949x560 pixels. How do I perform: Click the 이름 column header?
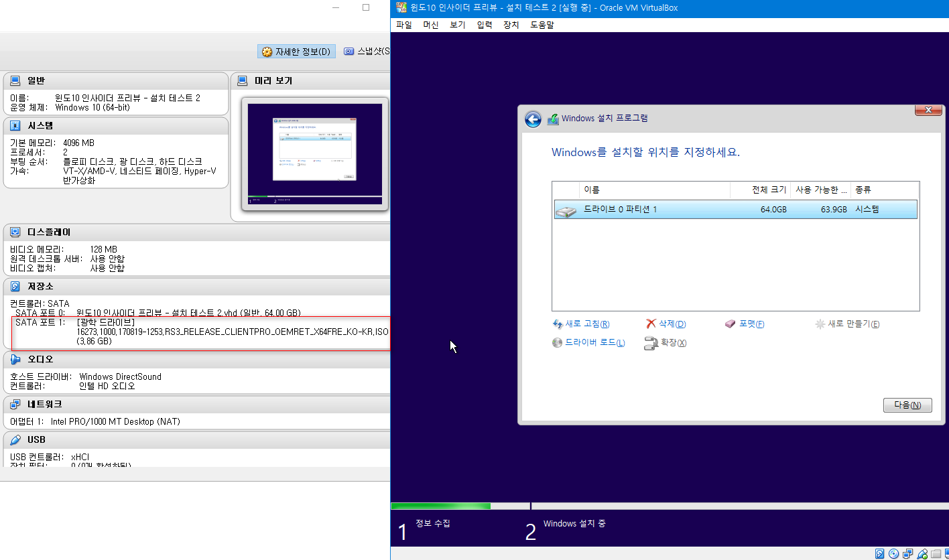tap(654, 190)
